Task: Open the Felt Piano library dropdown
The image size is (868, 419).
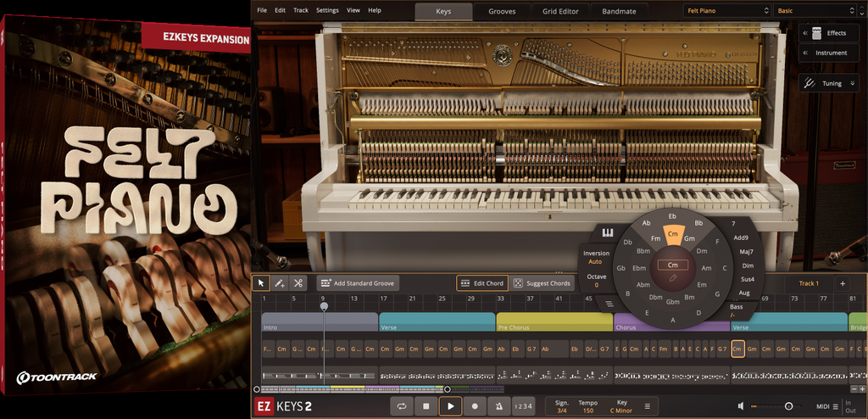Action: tap(727, 10)
